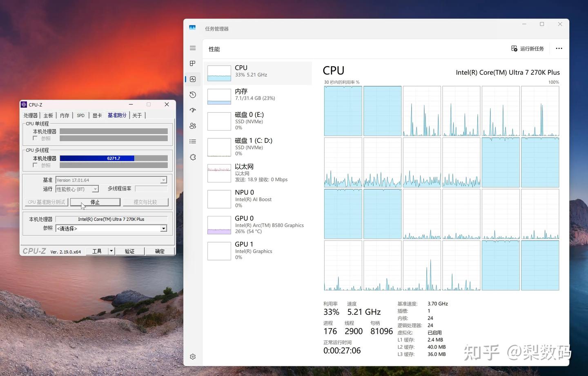Click the 运行新任务 icon button

tap(528, 49)
